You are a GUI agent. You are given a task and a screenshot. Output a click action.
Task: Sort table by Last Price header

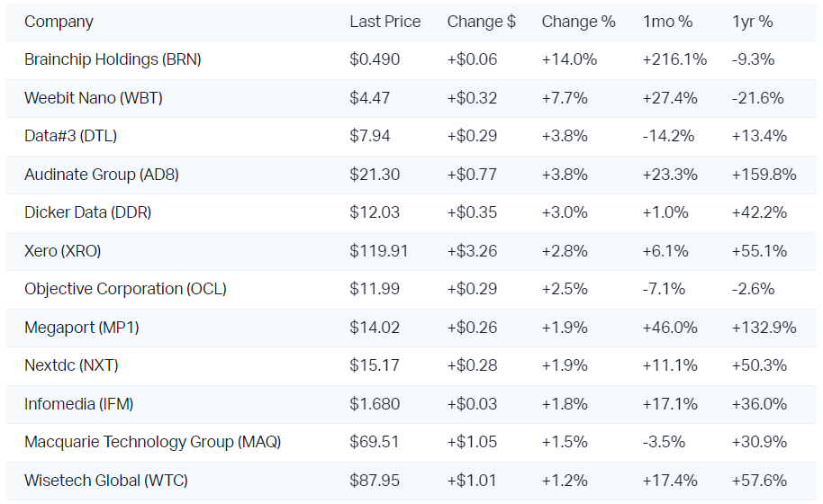(384, 22)
